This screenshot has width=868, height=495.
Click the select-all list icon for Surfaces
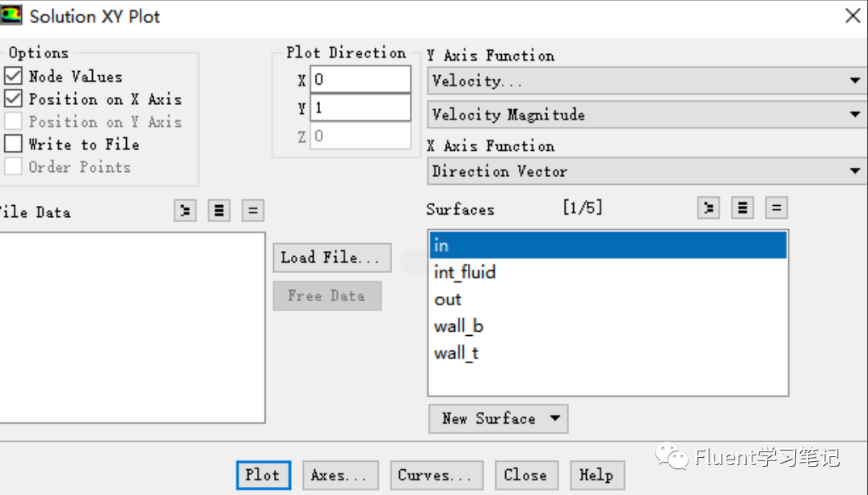click(743, 208)
